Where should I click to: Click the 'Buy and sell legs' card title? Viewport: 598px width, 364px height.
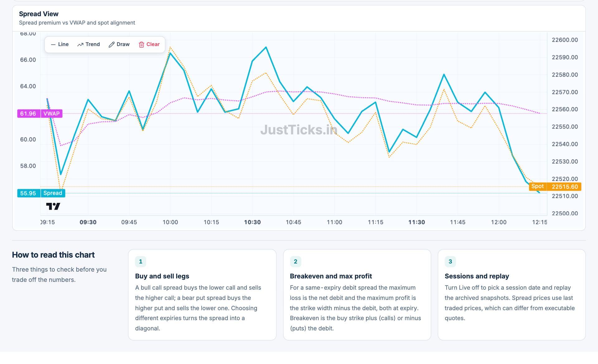(162, 276)
